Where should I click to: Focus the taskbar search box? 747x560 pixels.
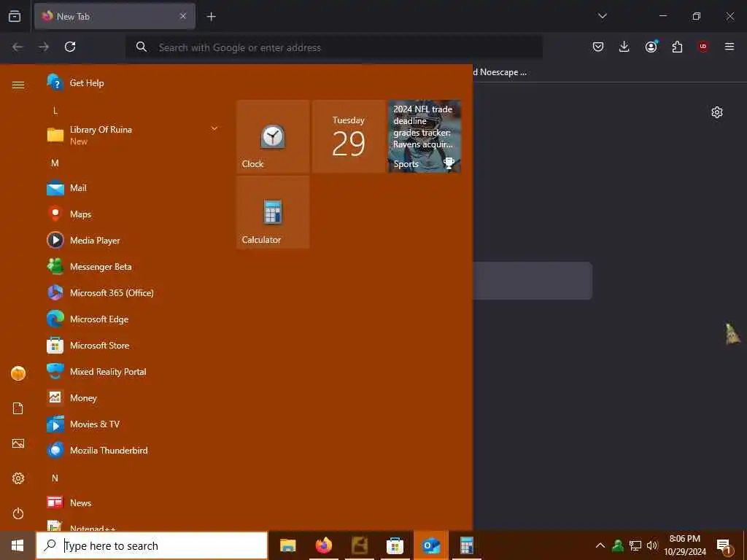(152, 545)
